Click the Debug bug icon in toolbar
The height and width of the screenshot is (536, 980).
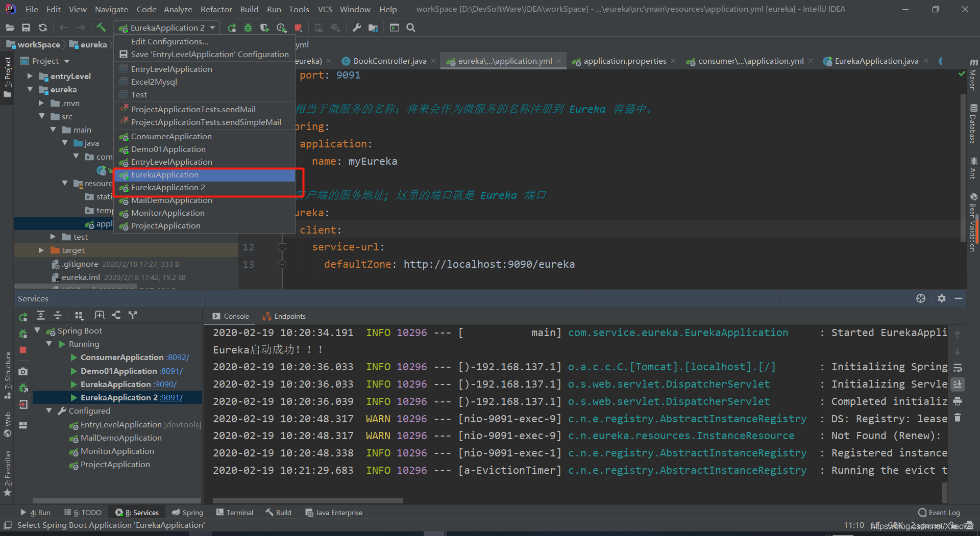point(248,28)
